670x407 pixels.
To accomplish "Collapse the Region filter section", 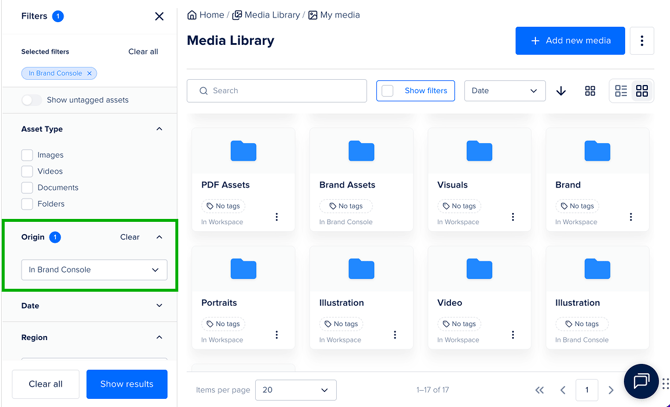I will pyautogui.click(x=159, y=337).
